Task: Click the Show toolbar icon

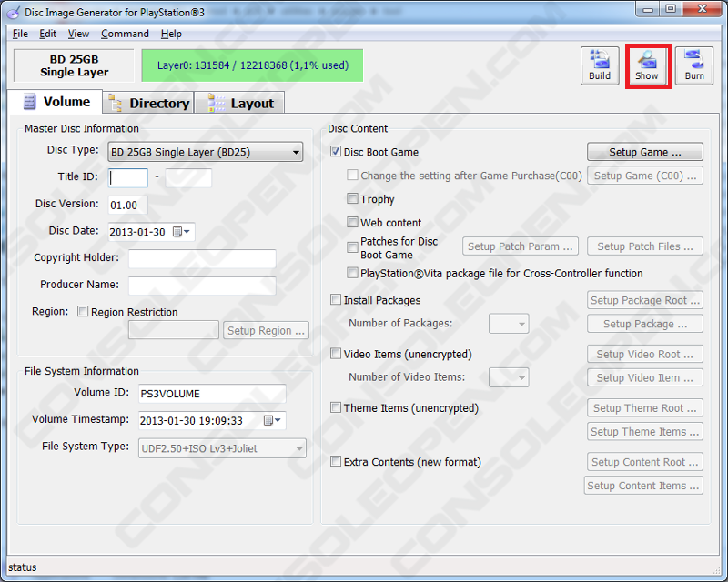Action: (x=647, y=65)
